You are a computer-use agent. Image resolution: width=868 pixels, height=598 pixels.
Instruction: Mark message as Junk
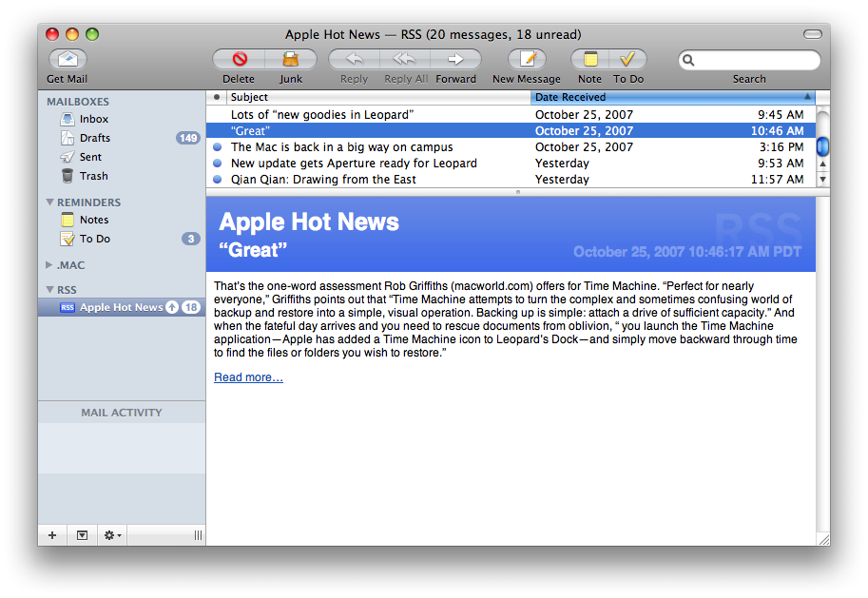pyautogui.click(x=291, y=59)
